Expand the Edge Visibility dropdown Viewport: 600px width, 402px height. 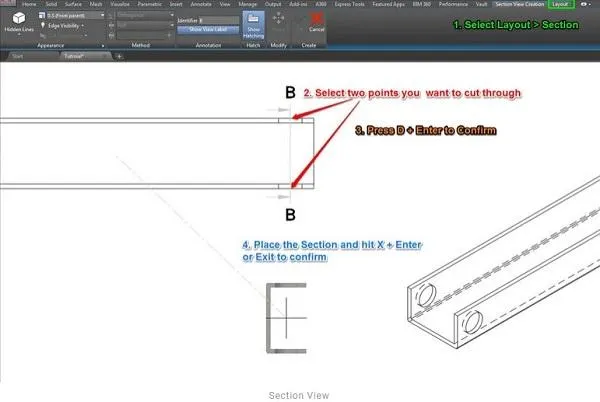pyautogui.click(x=83, y=26)
